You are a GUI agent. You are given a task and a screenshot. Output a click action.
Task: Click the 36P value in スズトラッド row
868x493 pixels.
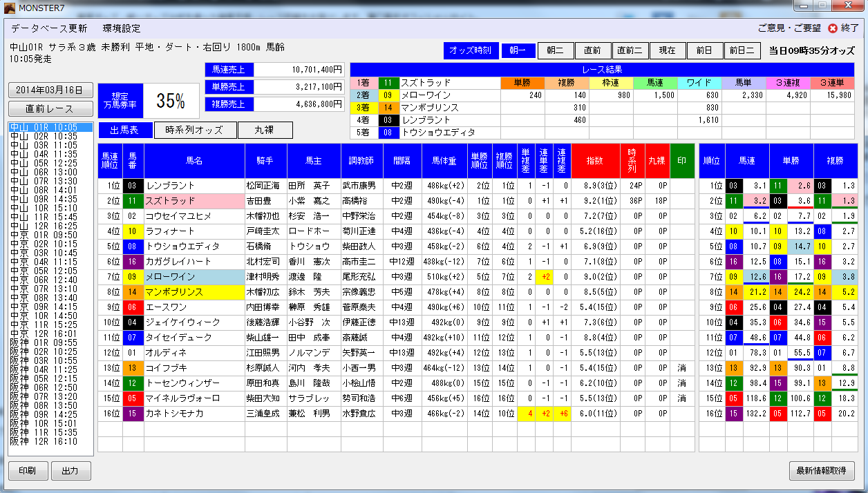click(632, 201)
